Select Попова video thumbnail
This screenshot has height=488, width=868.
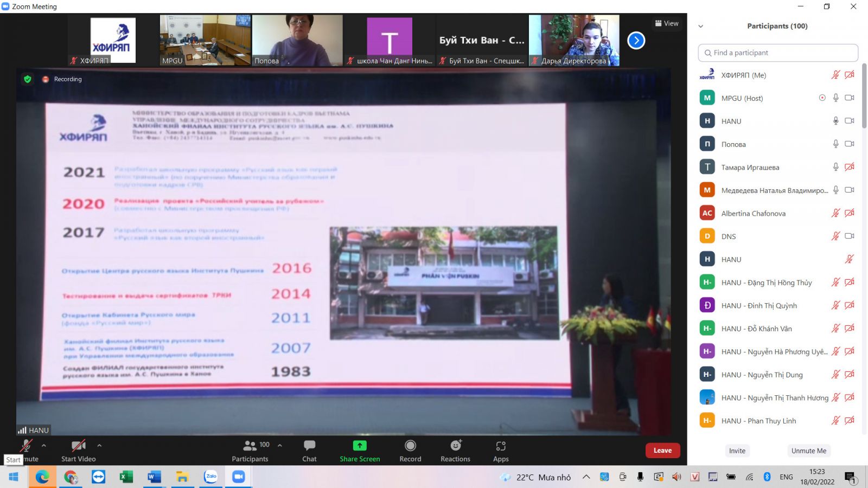[297, 40]
